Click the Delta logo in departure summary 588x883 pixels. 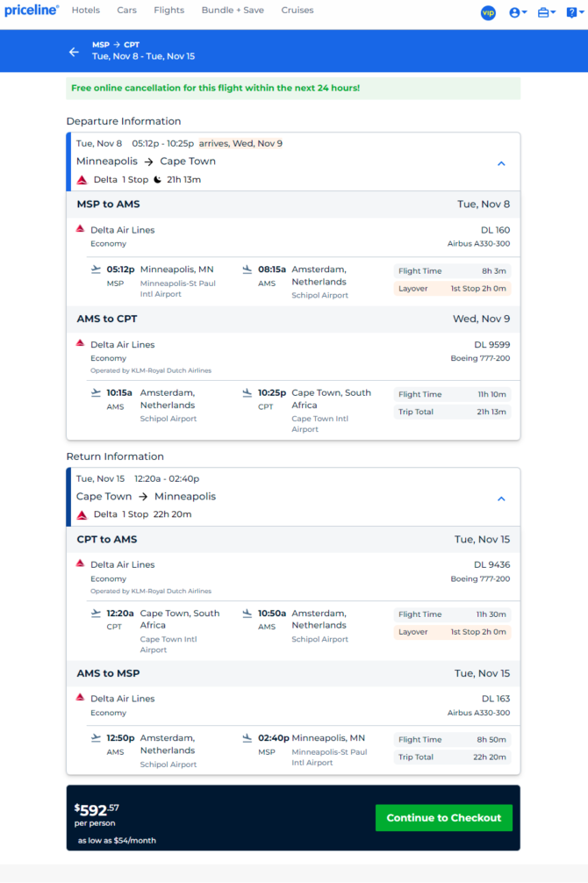coord(82,180)
